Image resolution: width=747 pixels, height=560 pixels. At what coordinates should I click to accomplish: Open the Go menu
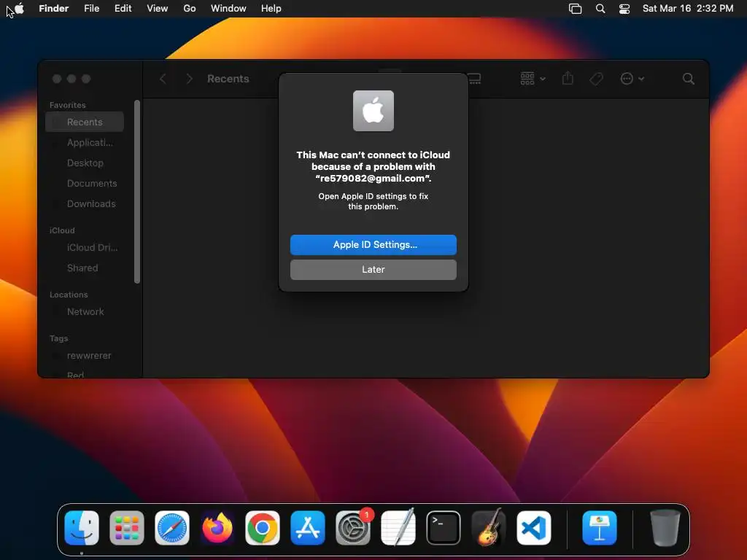[190, 9]
